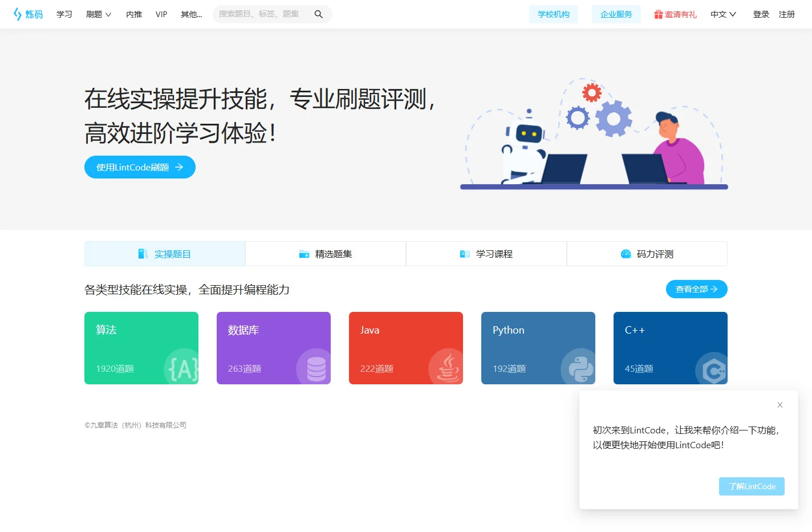
Task: Open the 中文 language dropdown
Action: pos(723,14)
